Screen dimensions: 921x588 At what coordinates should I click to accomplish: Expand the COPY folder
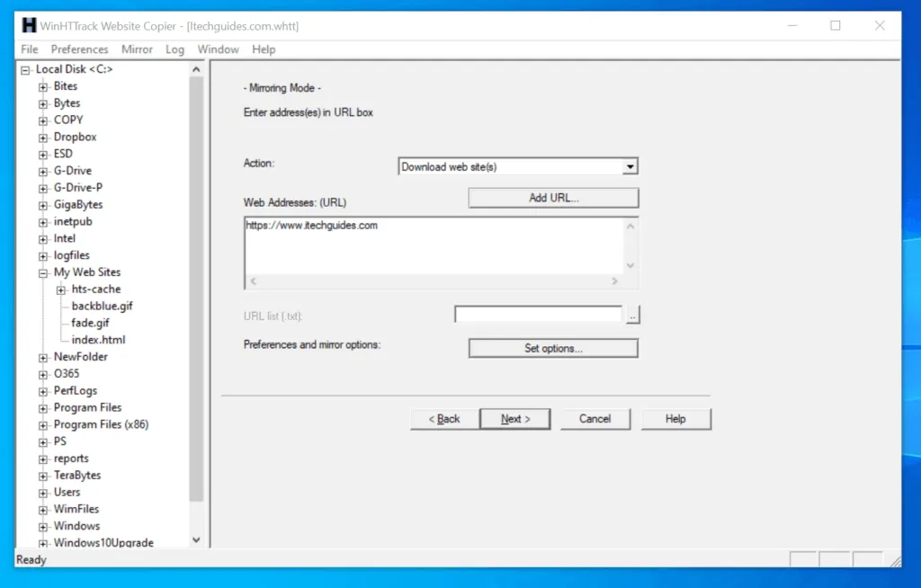(x=43, y=121)
